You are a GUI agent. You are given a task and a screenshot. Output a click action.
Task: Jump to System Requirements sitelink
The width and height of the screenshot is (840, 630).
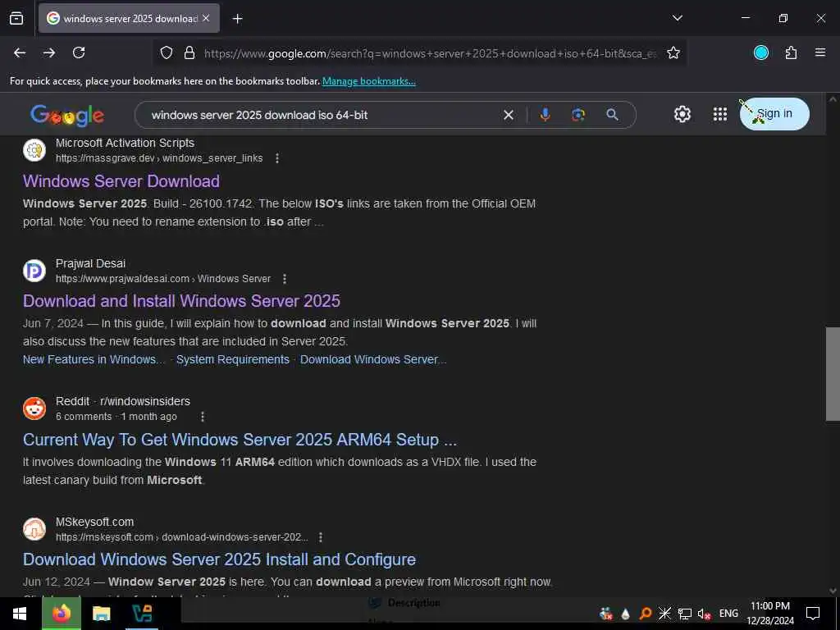(232, 359)
